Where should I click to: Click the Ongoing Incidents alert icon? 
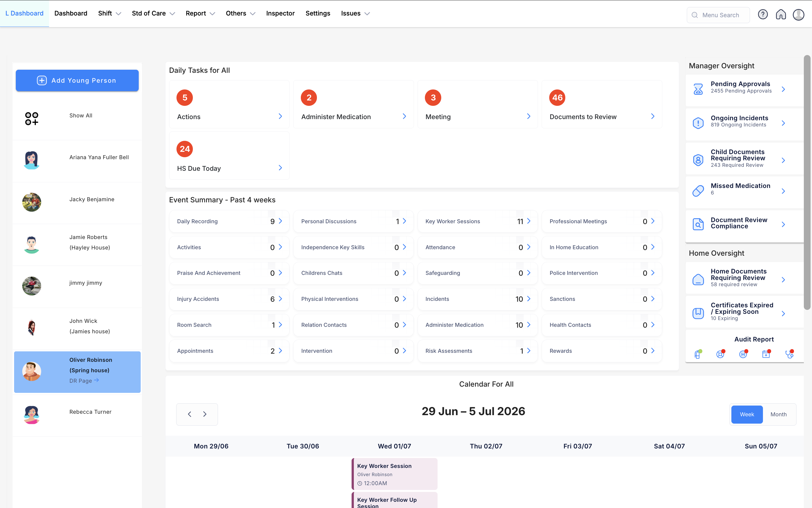(x=698, y=123)
